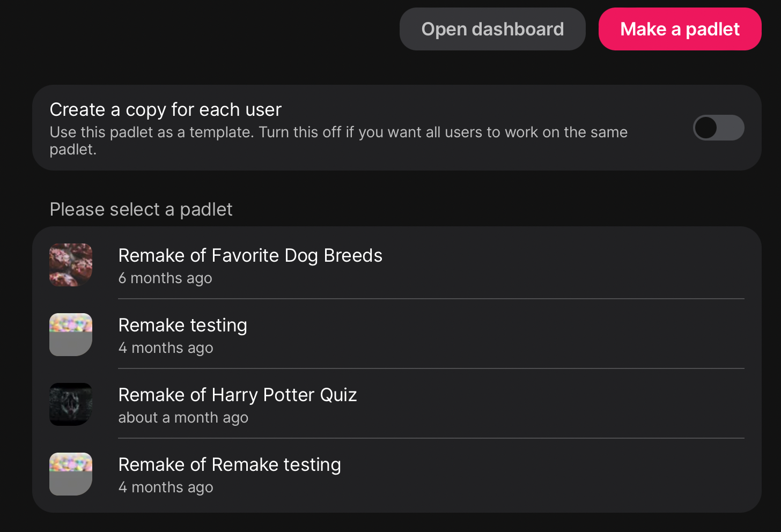Pick the Remake of Harry Potter Quiz title
Viewport: 781px width, 532px height.
[237, 395]
